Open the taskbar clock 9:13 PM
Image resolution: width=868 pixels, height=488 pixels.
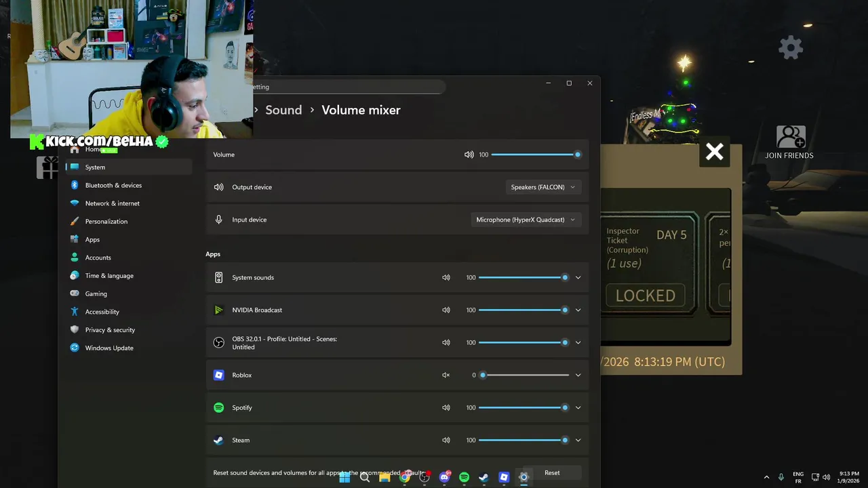pyautogui.click(x=849, y=477)
